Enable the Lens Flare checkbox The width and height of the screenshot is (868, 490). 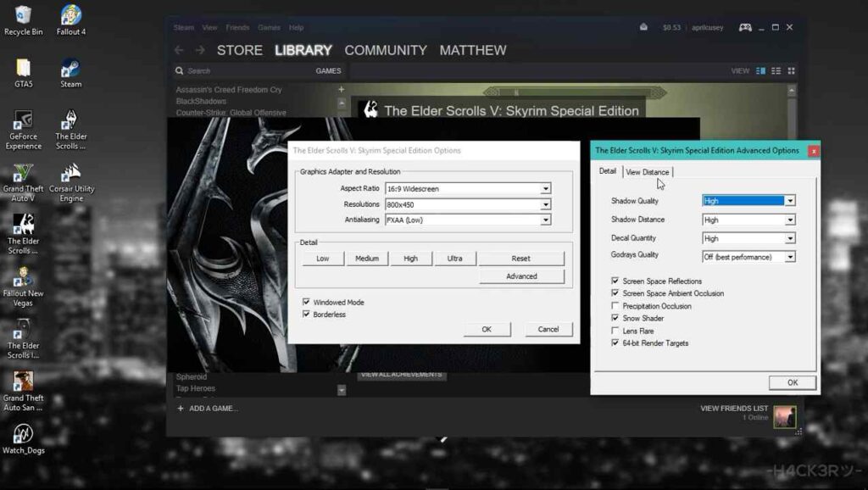click(615, 331)
